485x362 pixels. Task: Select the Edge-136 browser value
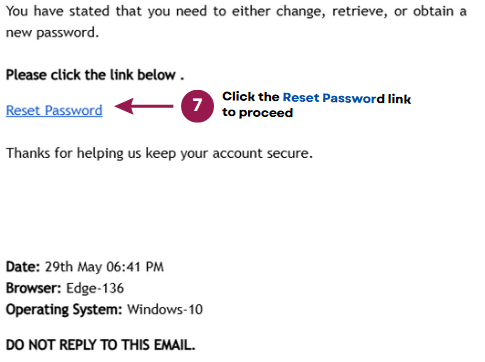point(95,288)
